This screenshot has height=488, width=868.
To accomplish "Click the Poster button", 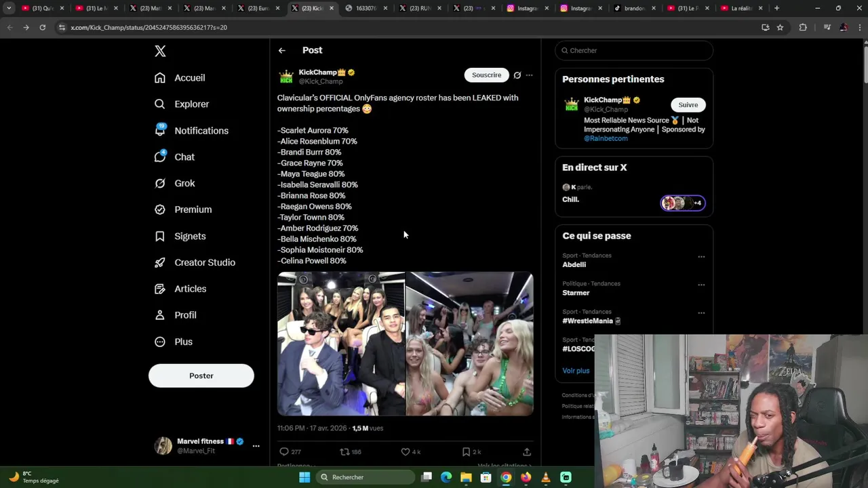I will point(201,375).
